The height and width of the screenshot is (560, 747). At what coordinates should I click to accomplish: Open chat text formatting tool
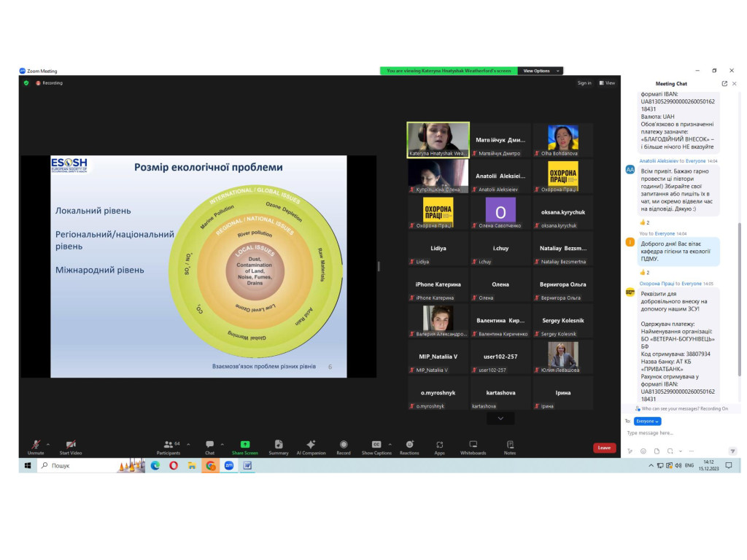click(x=630, y=451)
